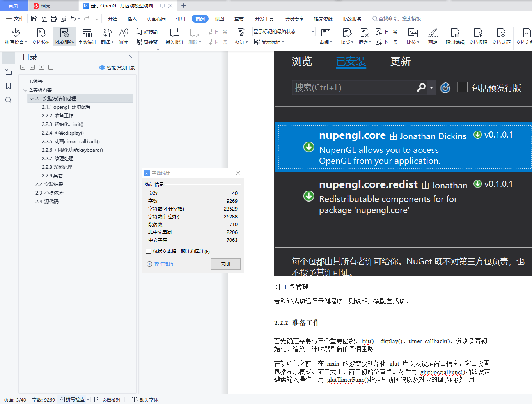The width and height of the screenshot is (532, 404).
Task: Switch to the 开始 ribbon tab
Action: coord(113,19)
